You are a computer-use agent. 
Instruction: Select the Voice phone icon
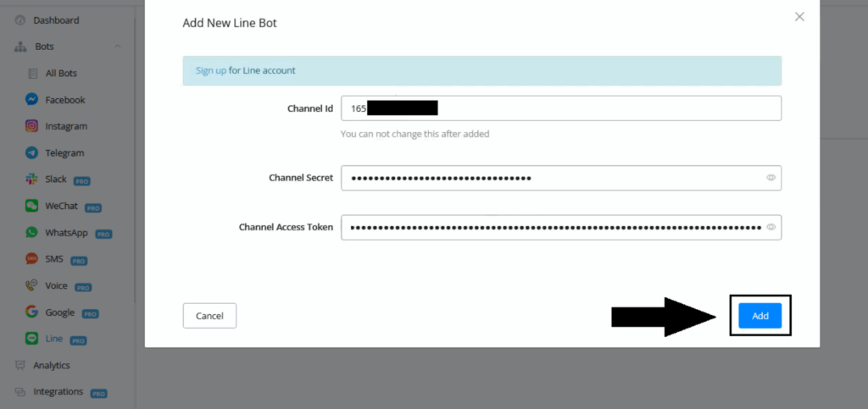point(31,285)
